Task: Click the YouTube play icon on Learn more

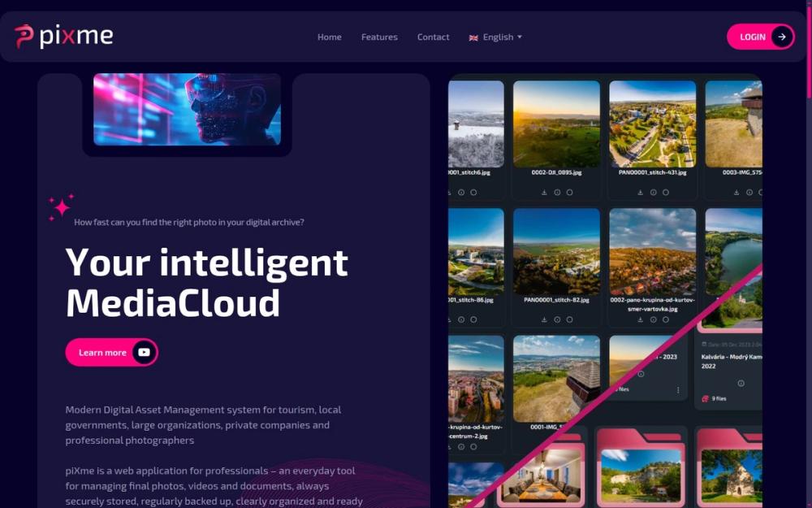Action: pos(144,353)
